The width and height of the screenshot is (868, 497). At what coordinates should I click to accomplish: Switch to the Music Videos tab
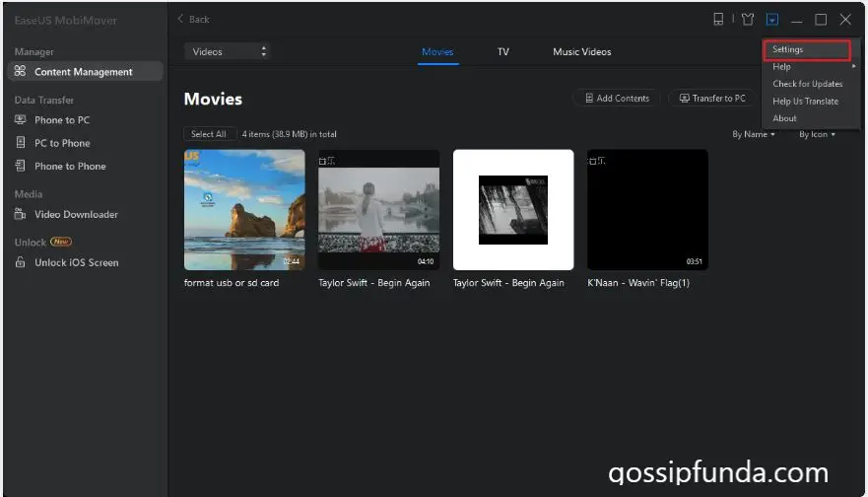pyautogui.click(x=582, y=51)
